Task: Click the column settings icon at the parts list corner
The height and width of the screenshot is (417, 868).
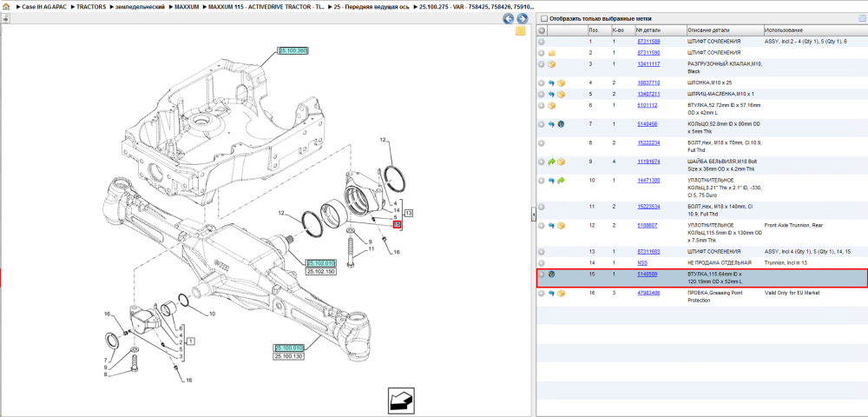Action: [861, 18]
